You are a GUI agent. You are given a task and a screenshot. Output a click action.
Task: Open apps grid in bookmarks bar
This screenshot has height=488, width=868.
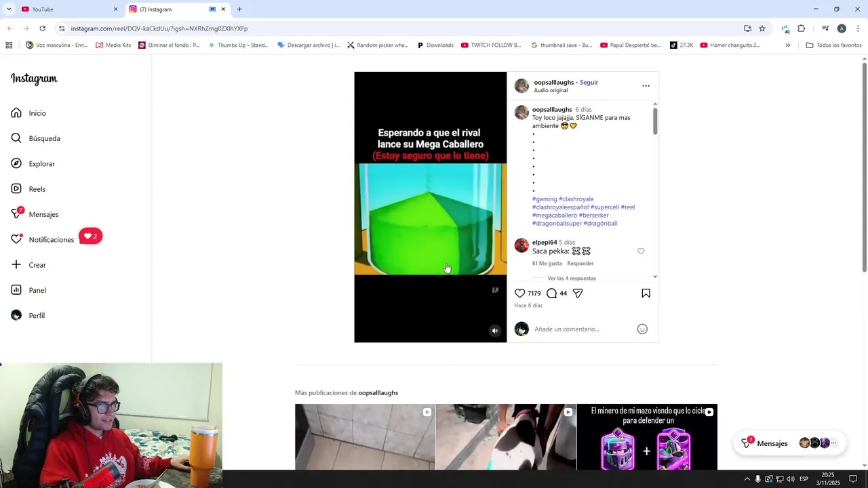click(9, 45)
